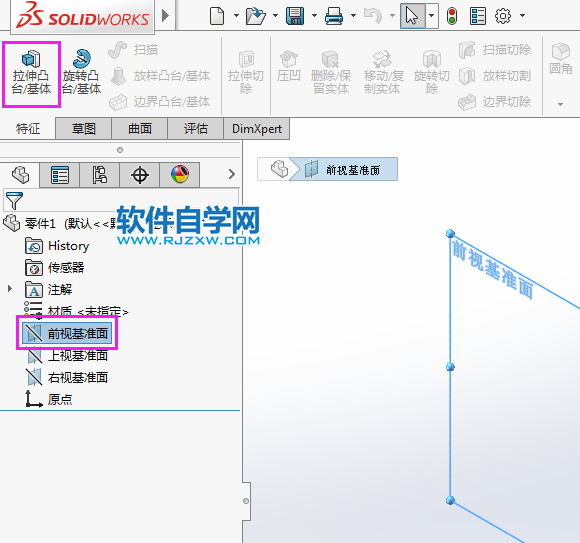The height and width of the screenshot is (543, 580).
Task: Open the Open file dropdown arrow
Action: coord(275,16)
